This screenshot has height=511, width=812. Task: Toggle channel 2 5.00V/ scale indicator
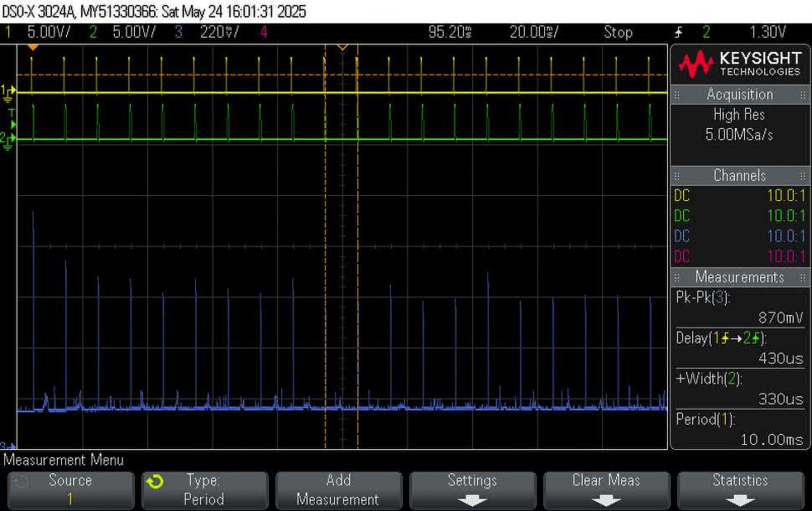tap(123, 33)
